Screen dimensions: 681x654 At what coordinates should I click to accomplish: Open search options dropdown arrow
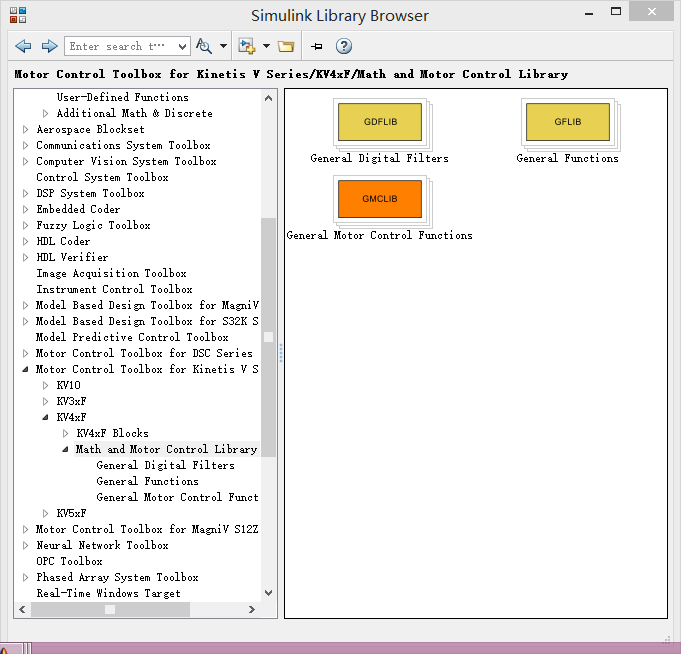(223, 46)
